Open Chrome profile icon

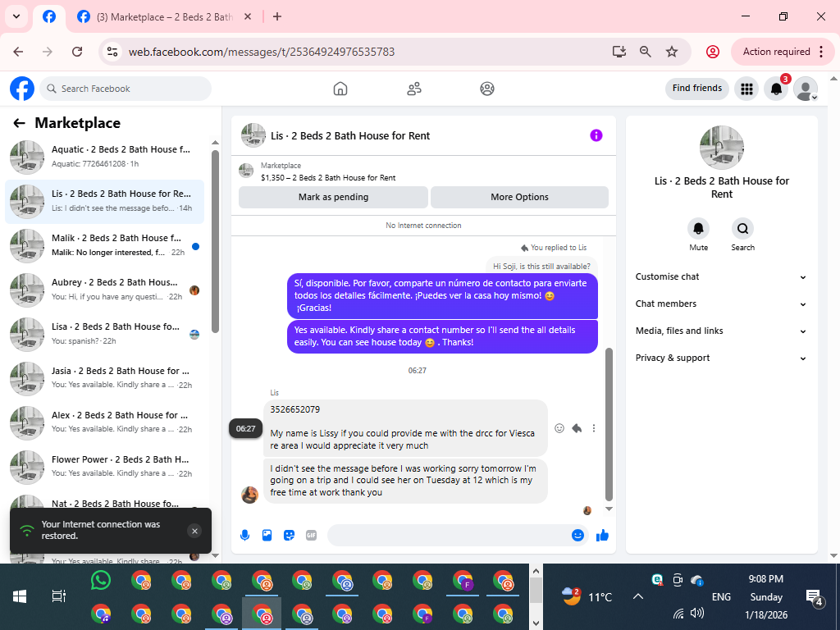click(x=713, y=52)
